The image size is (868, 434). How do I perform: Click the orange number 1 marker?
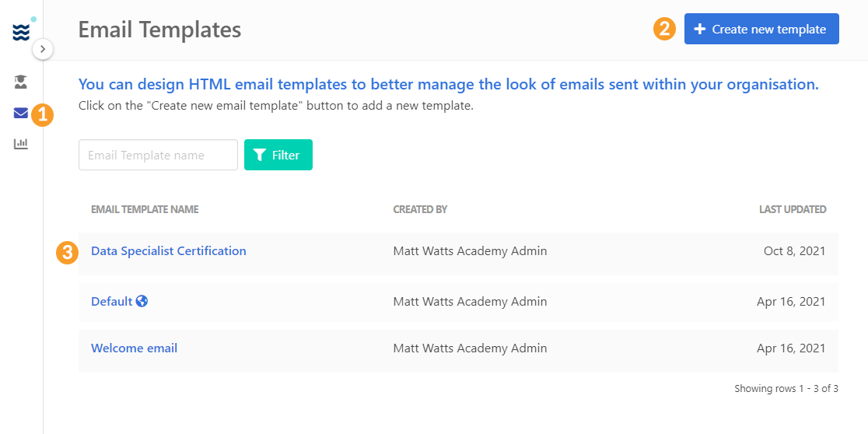coord(43,116)
